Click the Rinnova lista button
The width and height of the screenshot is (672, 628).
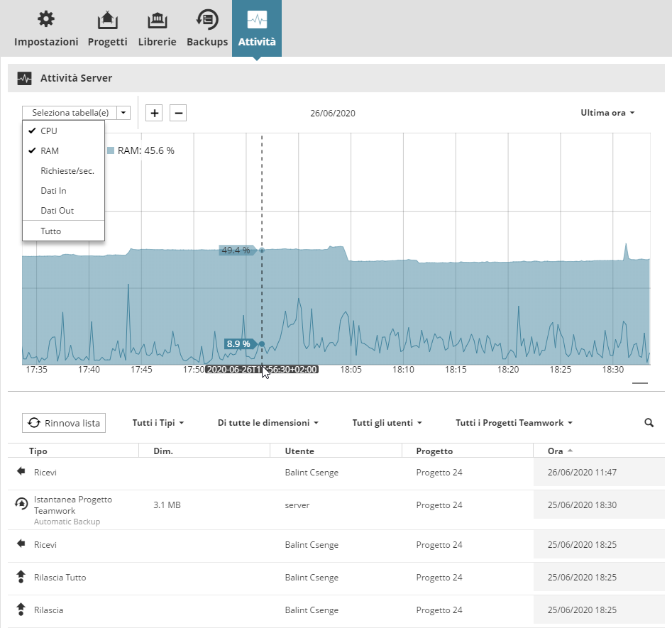click(64, 423)
